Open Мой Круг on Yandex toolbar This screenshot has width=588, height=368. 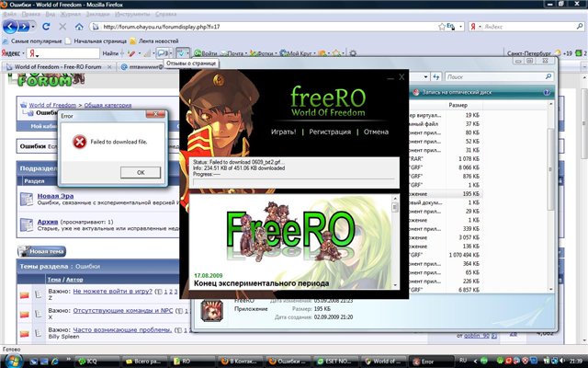[296, 53]
